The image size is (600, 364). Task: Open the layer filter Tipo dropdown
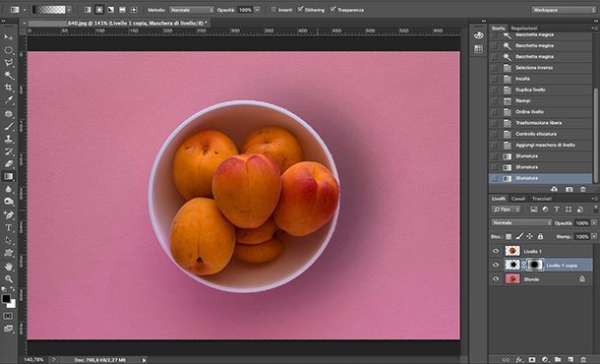(507, 210)
